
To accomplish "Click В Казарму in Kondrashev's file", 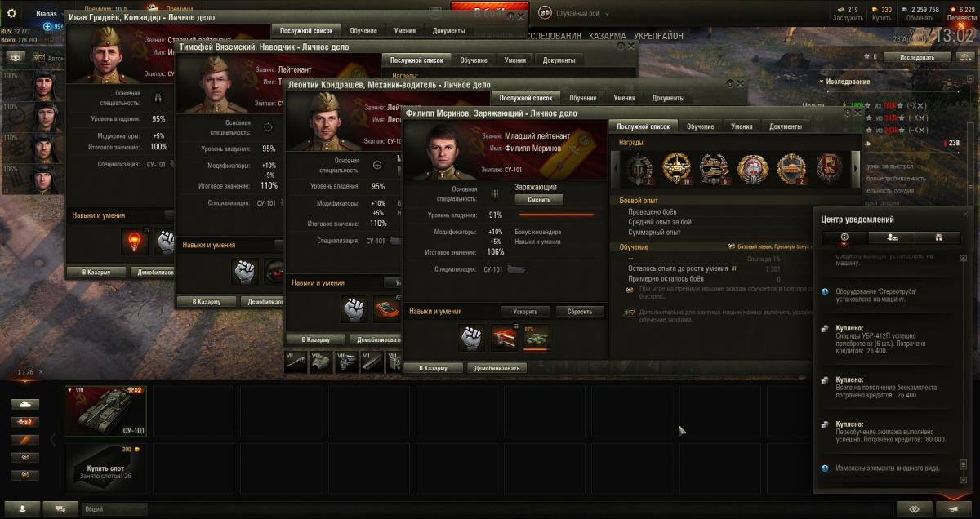I will pyautogui.click(x=315, y=339).
